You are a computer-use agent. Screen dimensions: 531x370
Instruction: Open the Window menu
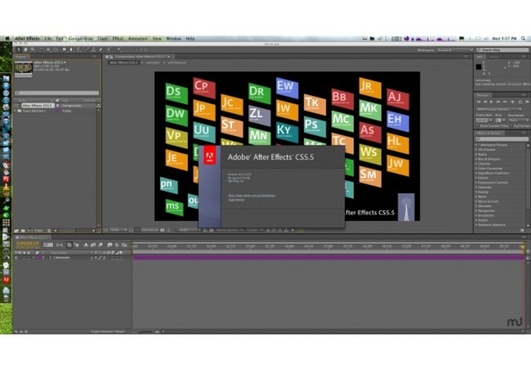(x=174, y=39)
